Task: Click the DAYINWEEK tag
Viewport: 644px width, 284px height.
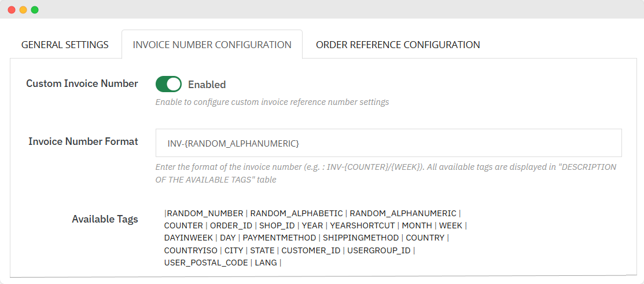Action: coord(187,238)
